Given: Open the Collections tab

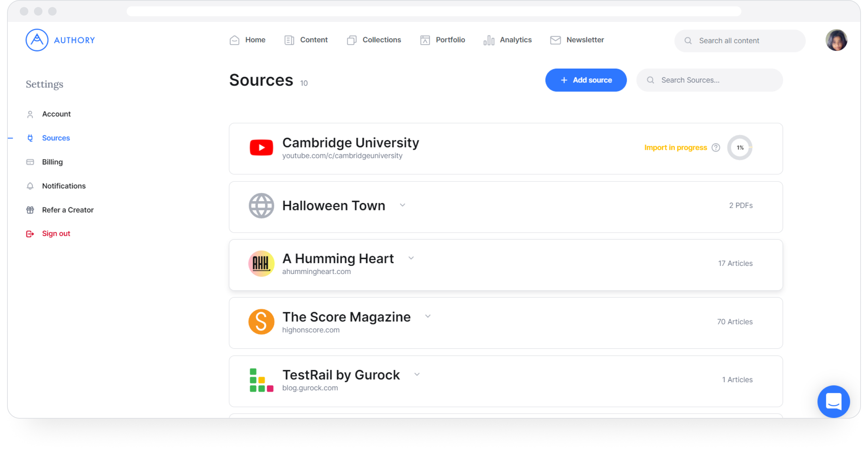Looking at the screenshot, I should (374, 40).
